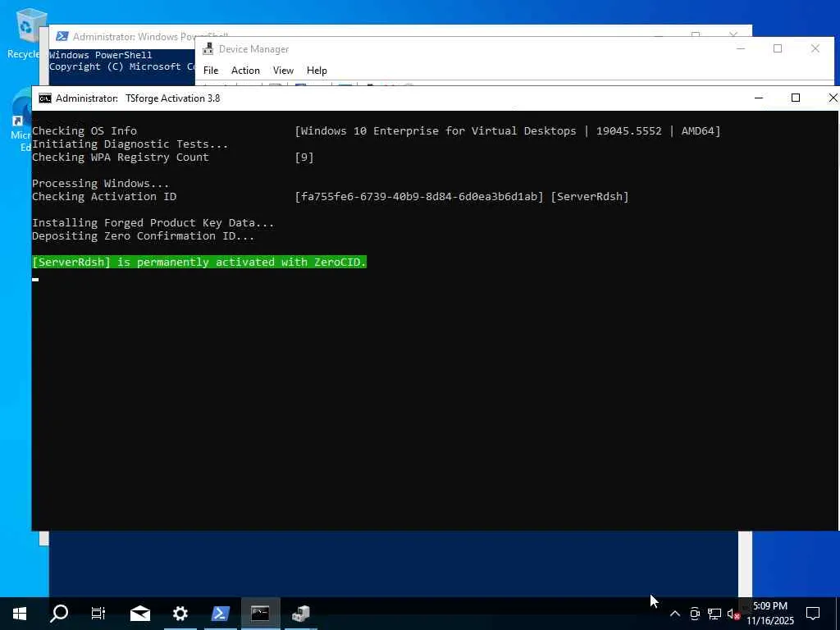The height and width of the screenshot is (630, 840).
Task: Click the 'Initiating Diagnostic Tests...' line
Action: [130, 144]
